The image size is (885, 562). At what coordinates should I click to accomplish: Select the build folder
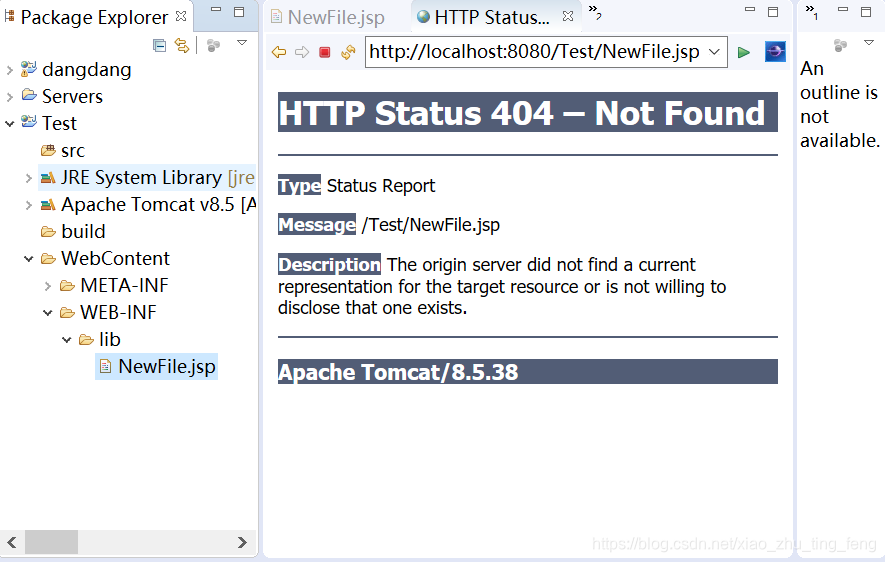83,231
